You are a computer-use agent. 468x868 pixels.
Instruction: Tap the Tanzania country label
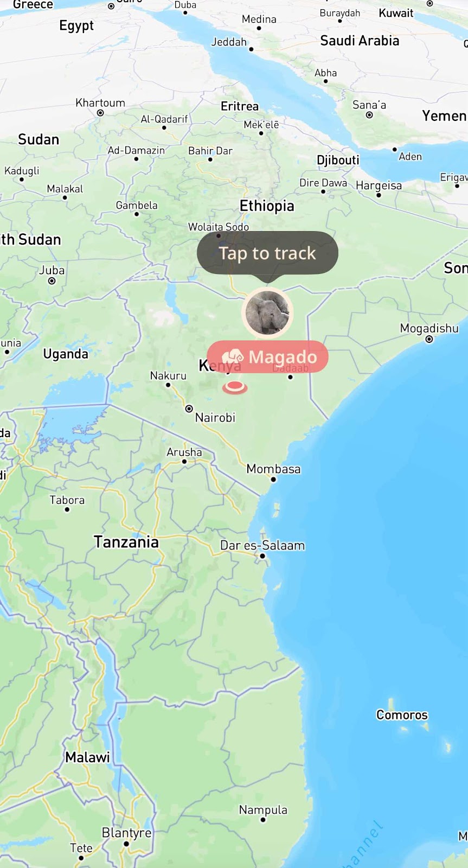click(x=126, y=541)
